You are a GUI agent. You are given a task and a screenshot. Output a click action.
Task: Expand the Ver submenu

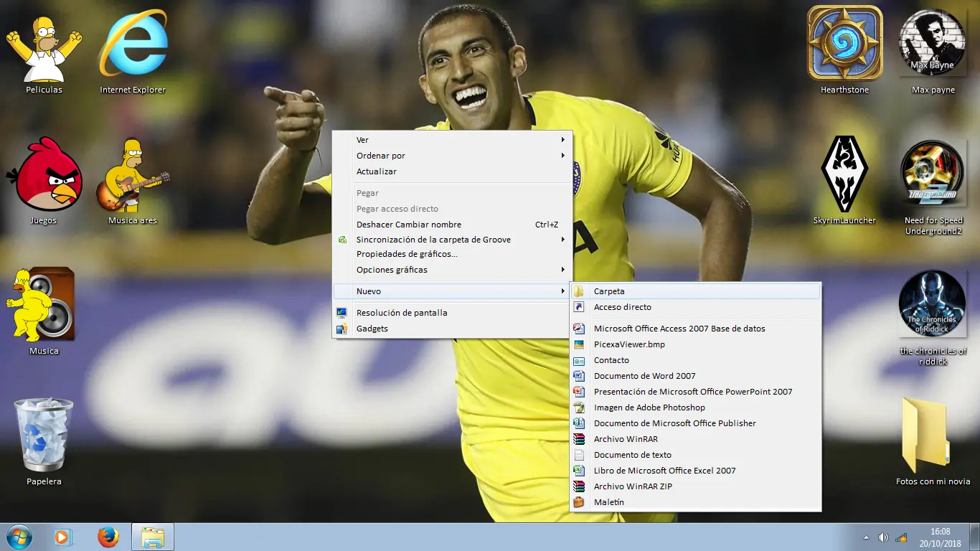[x=452, y=140]
